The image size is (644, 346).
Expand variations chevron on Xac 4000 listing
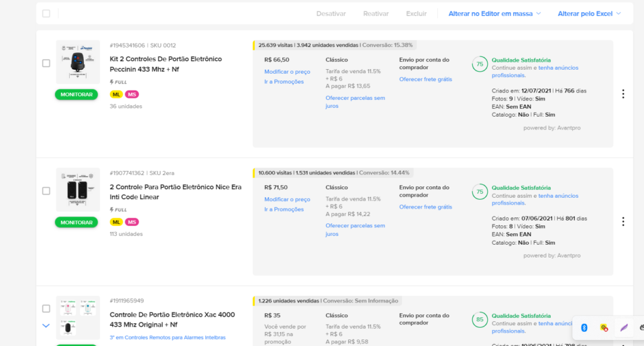tap(46, 325)
